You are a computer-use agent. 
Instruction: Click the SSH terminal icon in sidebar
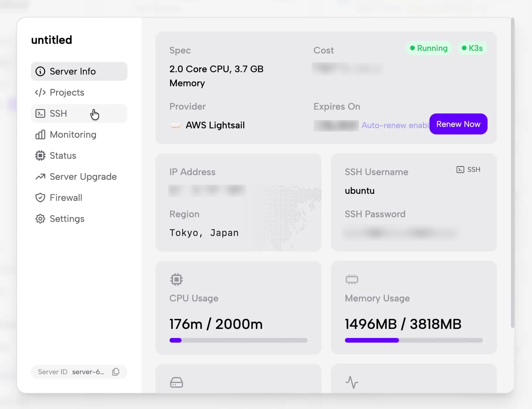tap(40, 113)
